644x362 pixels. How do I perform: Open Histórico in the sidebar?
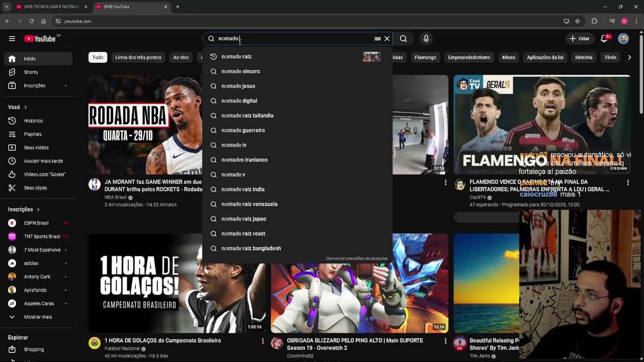(38, 121)
